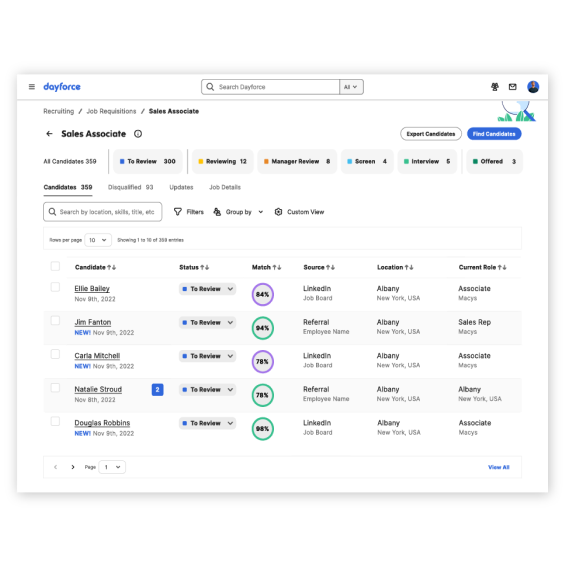
Task: Select all candidates header checkbox
Action: pos(55,266)
